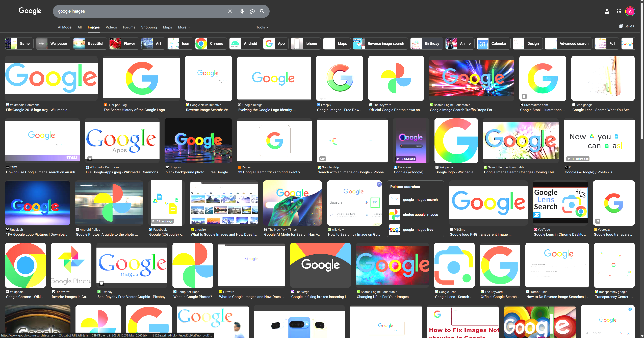This screenshot has height=338, width=644.
Task: Switch to the Videos tab
Action: [x=111, y=27]
